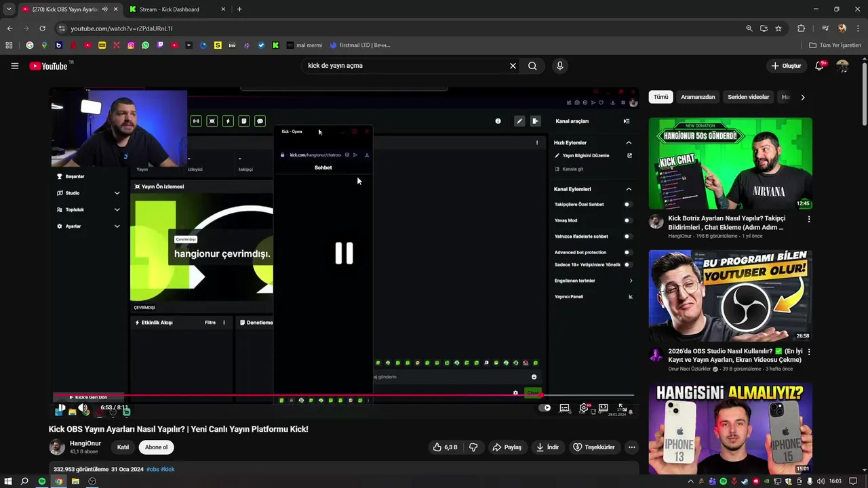Open the Instagram bookmark in bookmarks bar
The image size is (868, 488).
pyautogui.click(x=131, y=45)
